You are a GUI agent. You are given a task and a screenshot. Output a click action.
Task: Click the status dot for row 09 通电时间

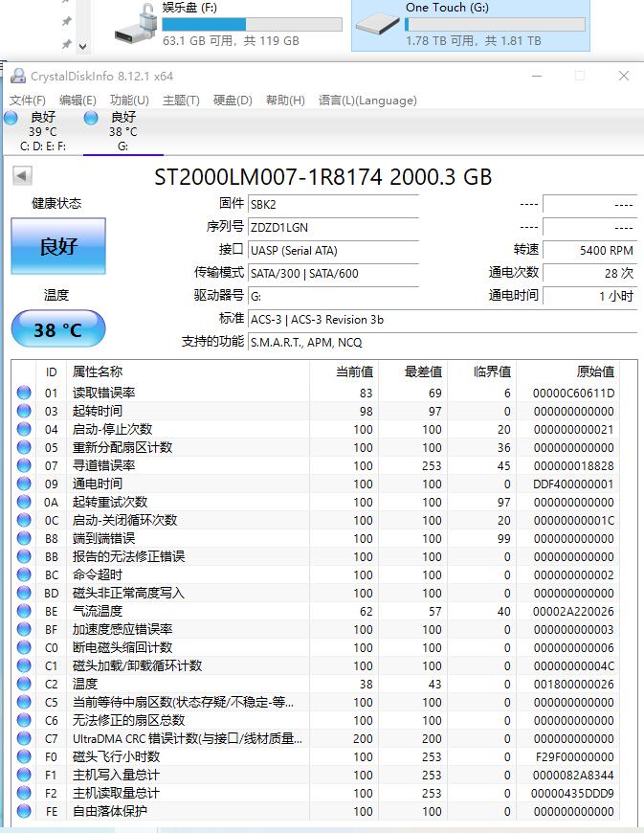(x=24, y=484)
